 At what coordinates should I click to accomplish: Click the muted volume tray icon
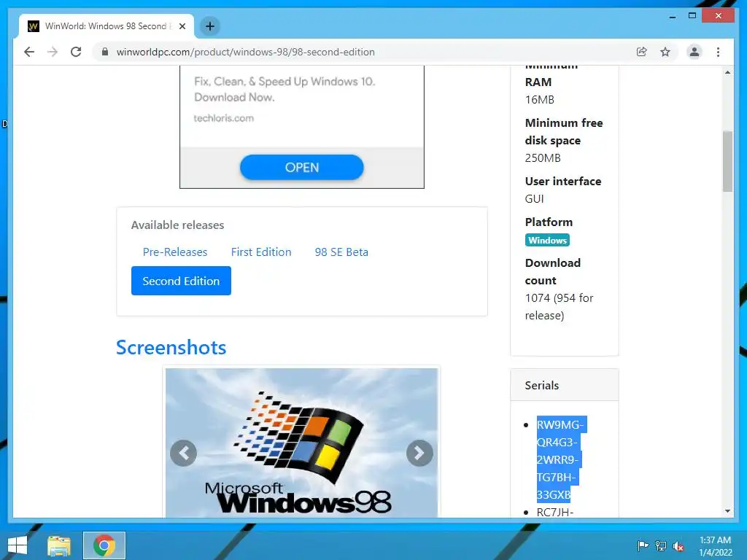(x=678, y=545)
